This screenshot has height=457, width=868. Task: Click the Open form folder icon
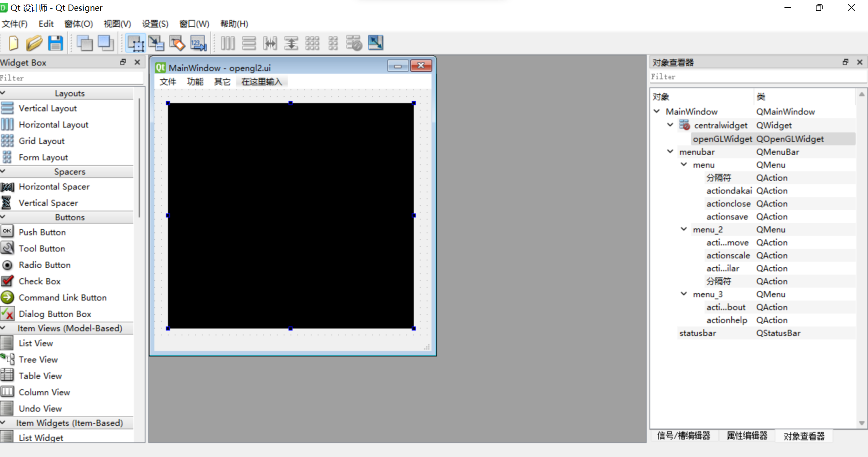pyautogui.click(x=34, y=43)
